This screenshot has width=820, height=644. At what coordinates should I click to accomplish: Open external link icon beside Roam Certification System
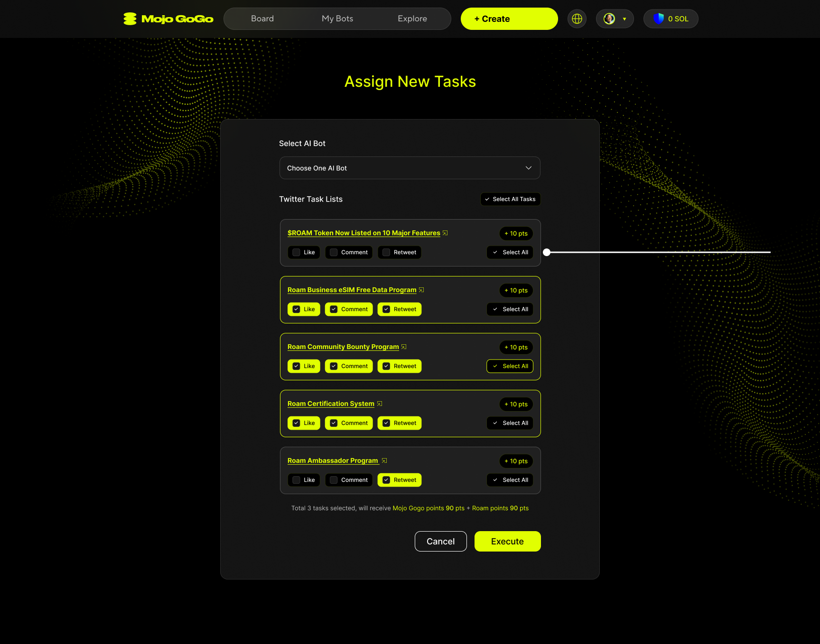pyautogui.click(x=380, y=404)
